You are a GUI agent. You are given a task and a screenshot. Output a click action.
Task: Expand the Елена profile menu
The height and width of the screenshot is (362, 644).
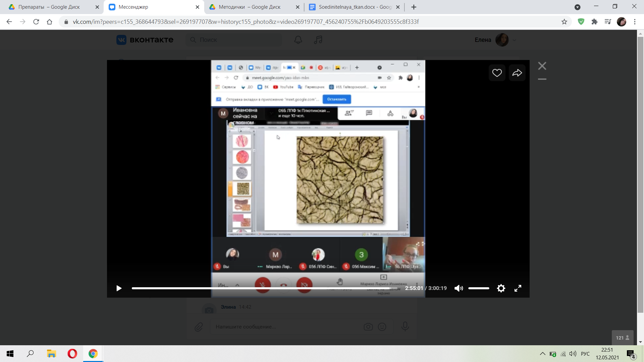point(495,40)
